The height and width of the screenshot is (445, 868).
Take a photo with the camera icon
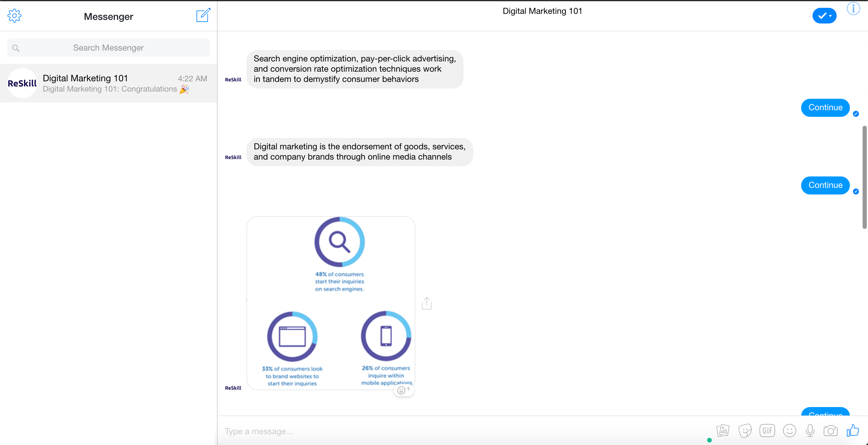pos(830,431)
